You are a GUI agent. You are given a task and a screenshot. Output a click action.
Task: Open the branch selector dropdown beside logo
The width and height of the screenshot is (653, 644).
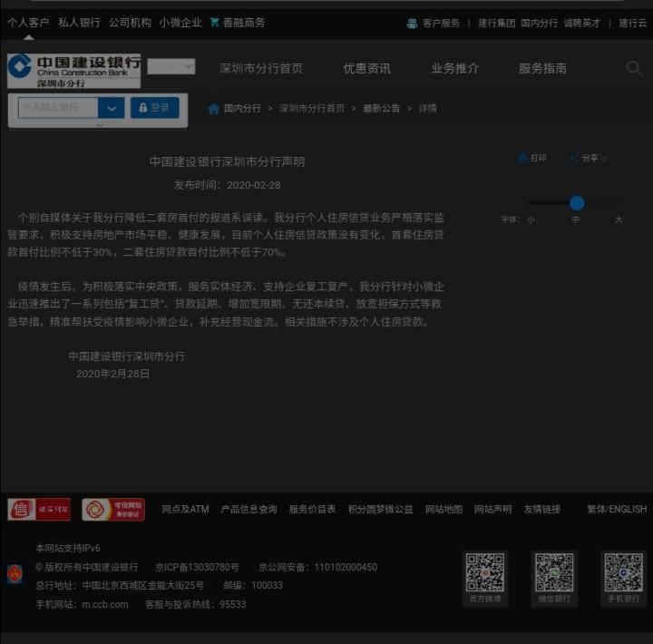pos(171,66)
